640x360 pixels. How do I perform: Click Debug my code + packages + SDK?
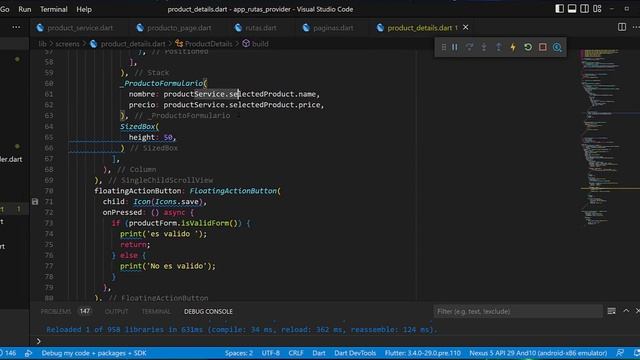[x=94, y=353]
